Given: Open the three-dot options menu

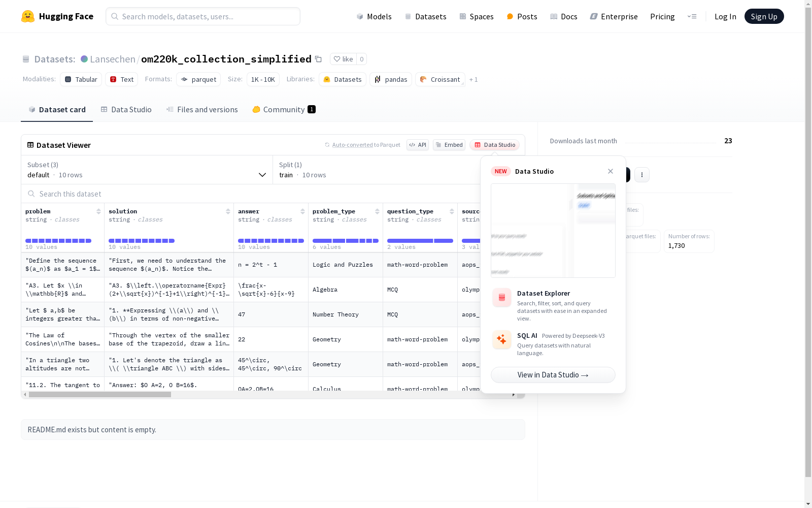Looking at the screenshot, I should coord(642,175).
